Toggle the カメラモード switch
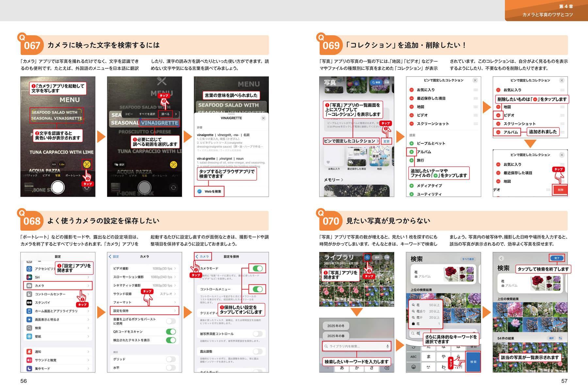The width and height of the screenshot is (588, 390). click(257, 268)
